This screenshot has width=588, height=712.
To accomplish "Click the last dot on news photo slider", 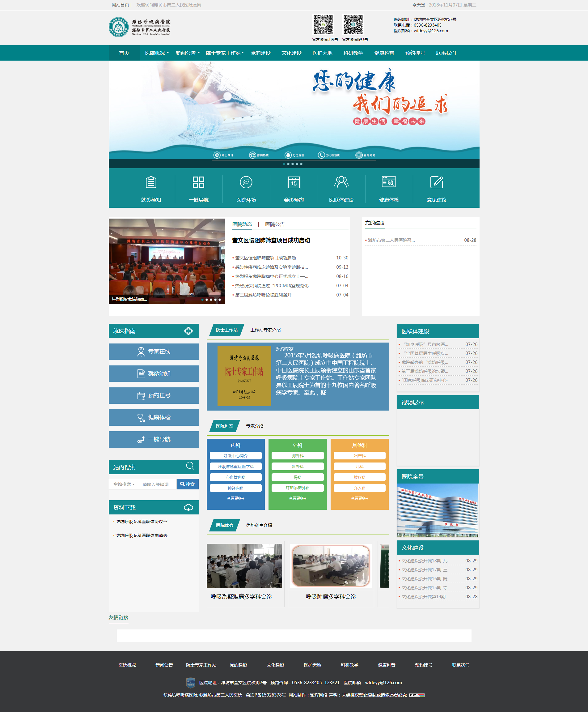I will (x=219, y=300).
